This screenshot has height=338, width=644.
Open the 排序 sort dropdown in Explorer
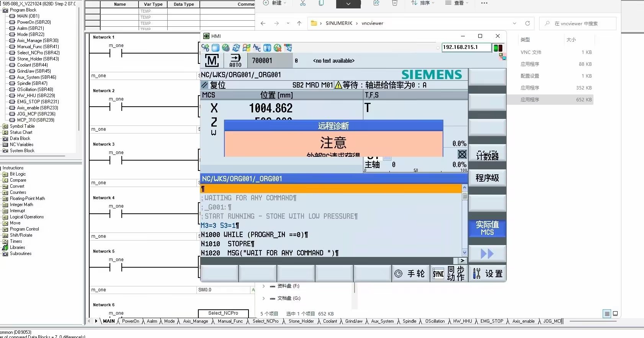click(x=423, y=3)
